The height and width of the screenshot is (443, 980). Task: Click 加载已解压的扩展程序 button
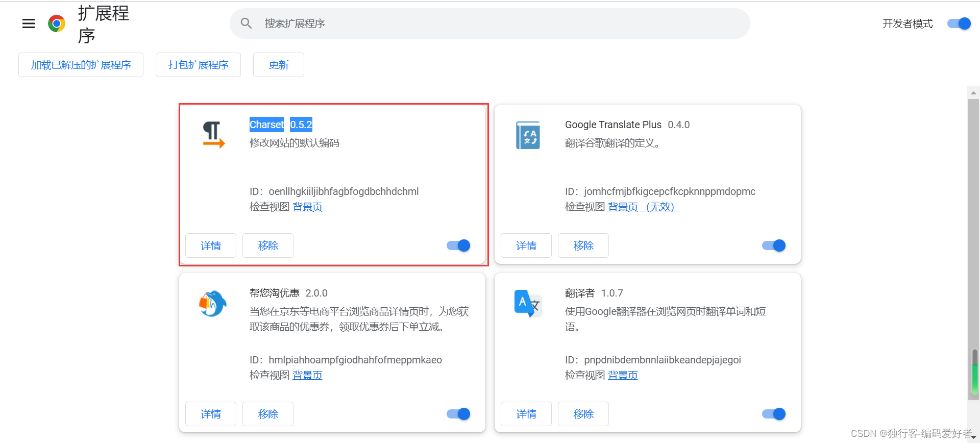pyautogui.click(x=81, y=65)
